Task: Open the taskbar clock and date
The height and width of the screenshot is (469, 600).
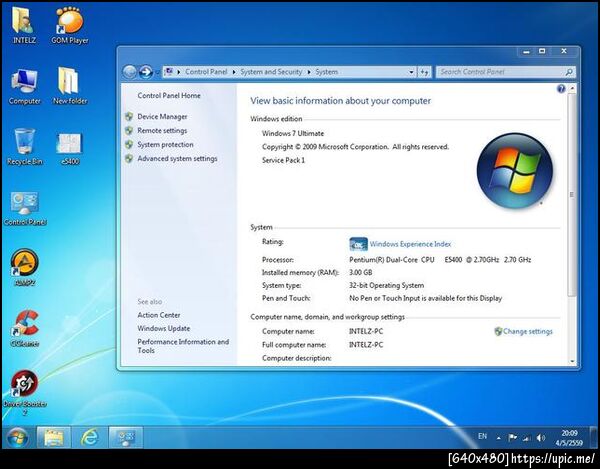Action: (569, 438)
